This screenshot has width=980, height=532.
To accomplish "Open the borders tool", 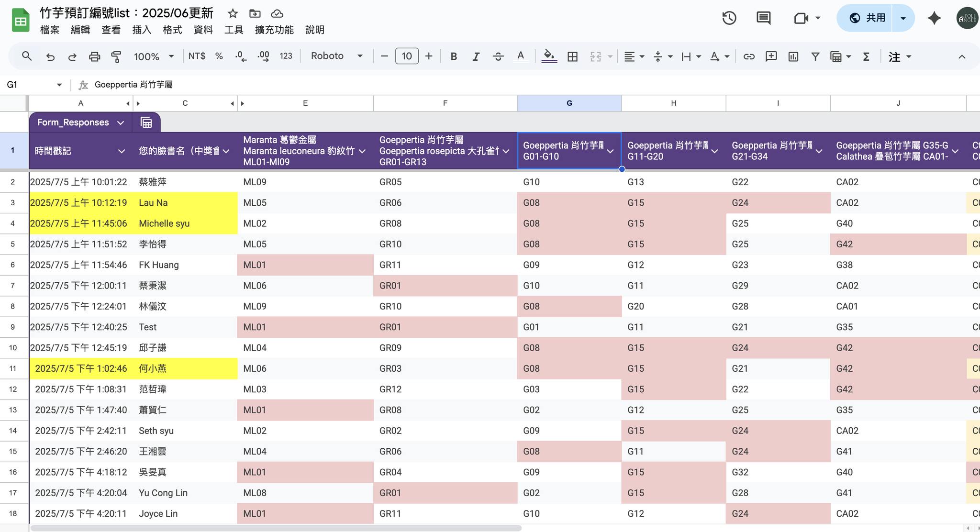I will tap(572, 56).
